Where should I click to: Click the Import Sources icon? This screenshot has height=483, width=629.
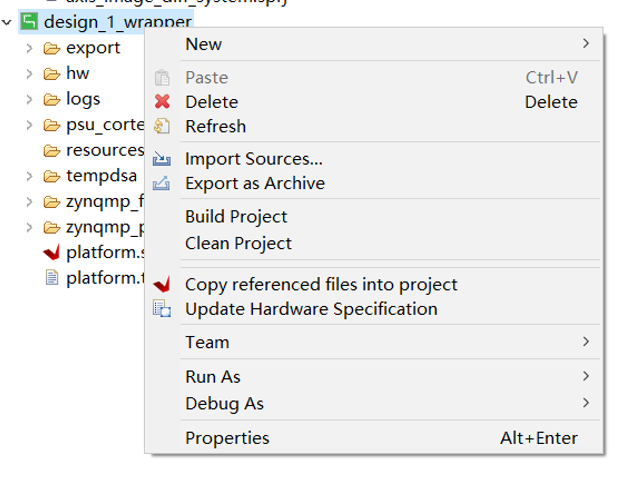tap(162, 159)
